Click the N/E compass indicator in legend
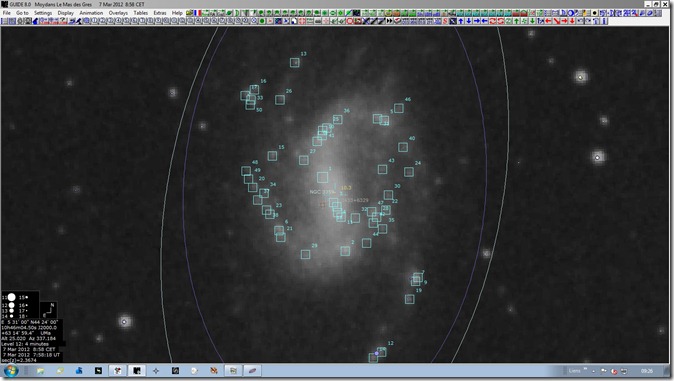 point(48,310)
